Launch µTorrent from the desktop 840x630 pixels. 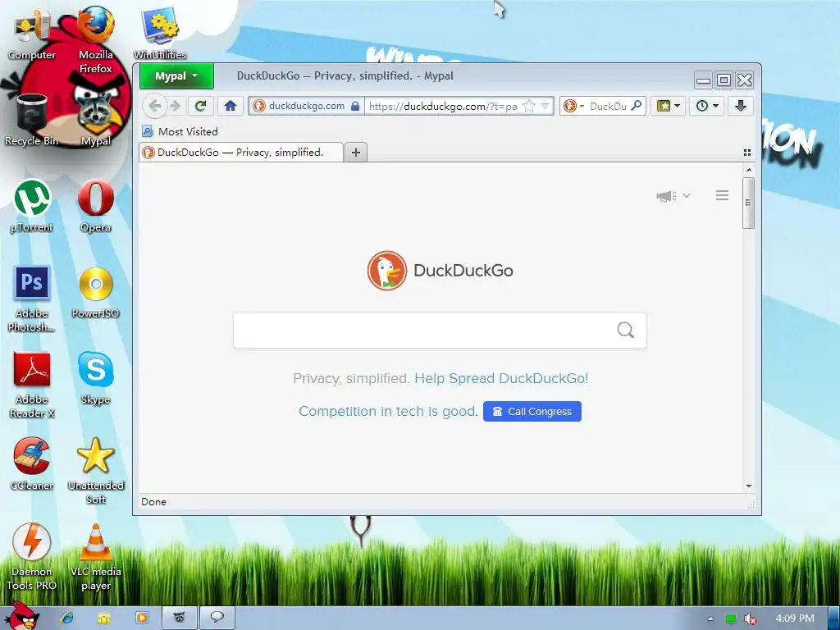click(32, 206)
